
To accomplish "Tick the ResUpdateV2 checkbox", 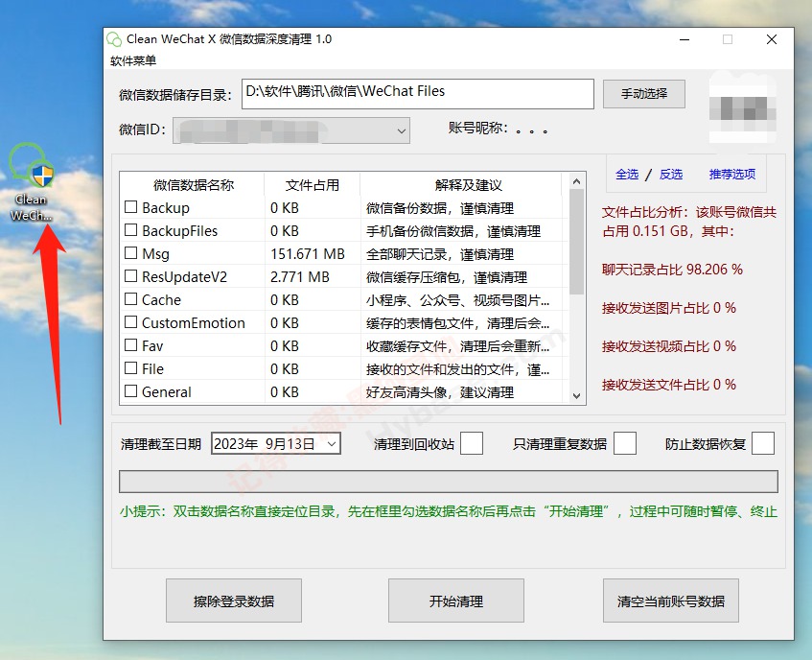I will [x=131, y=276].
